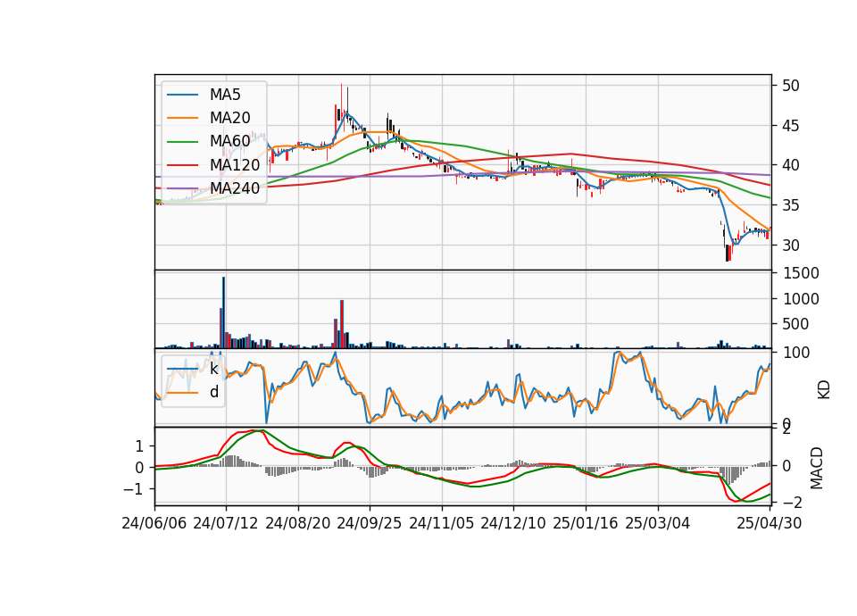The width and height of the screenshot is (857, 616).
Task: Click the second tallest volume bar, the red one
Action: (342, 324)
